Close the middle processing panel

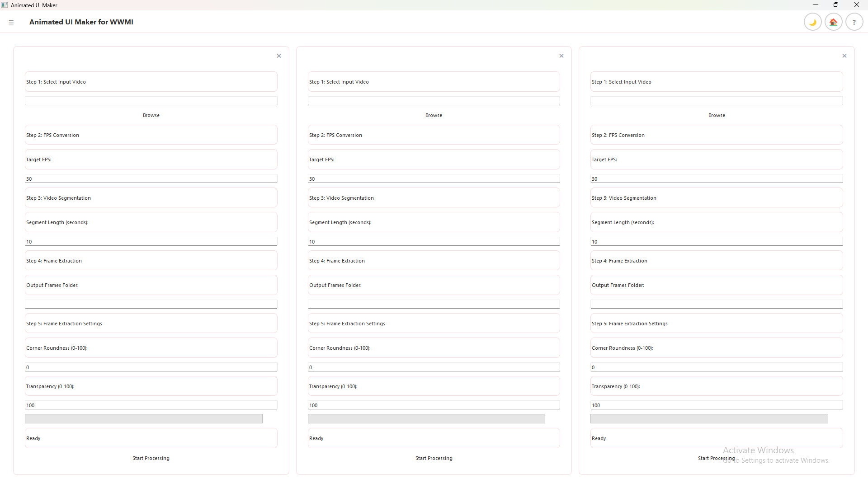click(x=561, y=56)
